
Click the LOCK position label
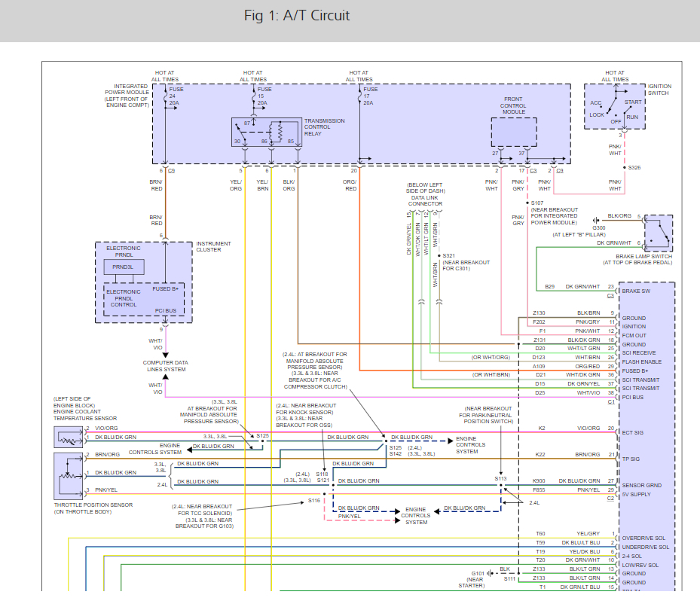tap(597, 114)
